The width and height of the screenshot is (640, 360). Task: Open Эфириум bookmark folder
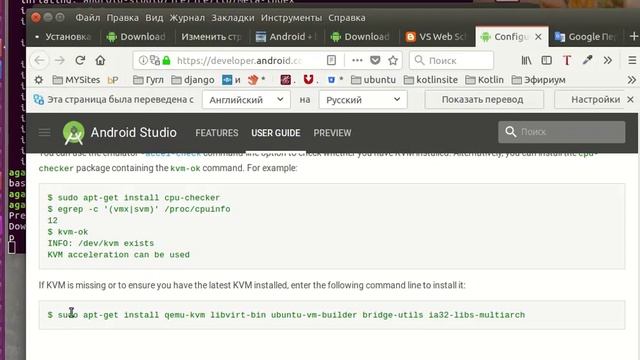coord(539,80)
